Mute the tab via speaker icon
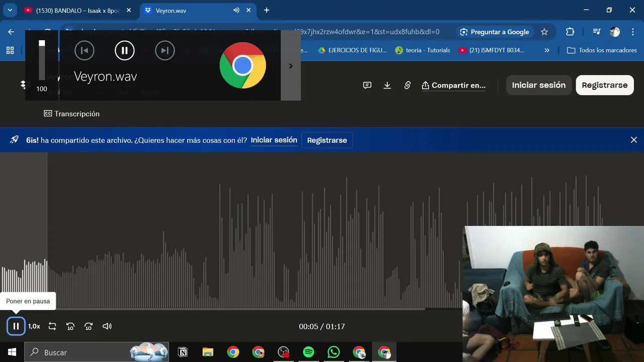Screen dimensions: 644x362 coord(236,10)
